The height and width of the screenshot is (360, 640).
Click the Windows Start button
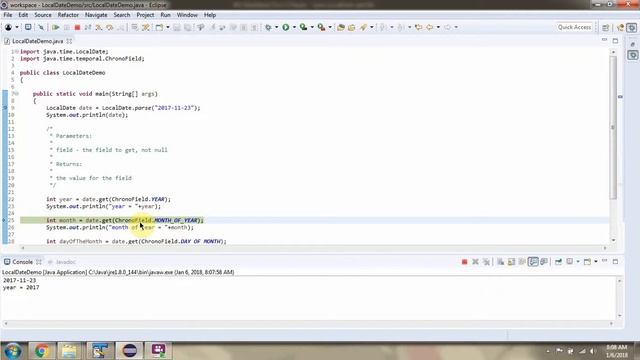pos(13,350)
